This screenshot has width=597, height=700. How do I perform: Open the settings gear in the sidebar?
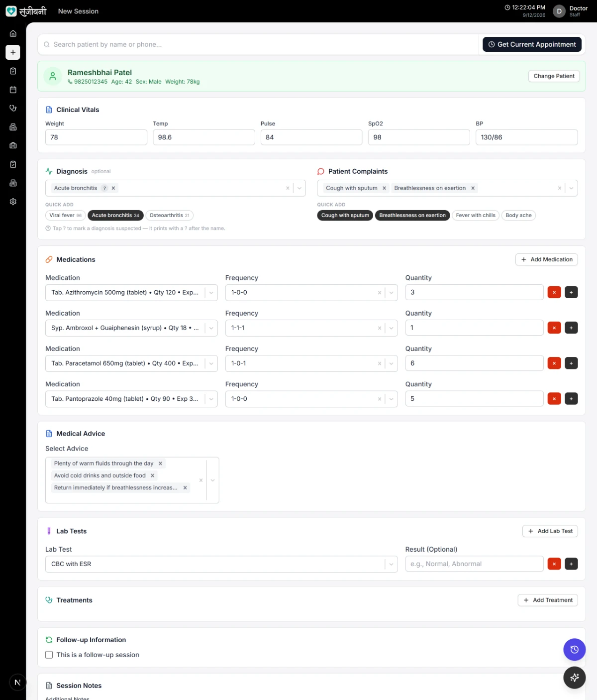tap(13, 202)
